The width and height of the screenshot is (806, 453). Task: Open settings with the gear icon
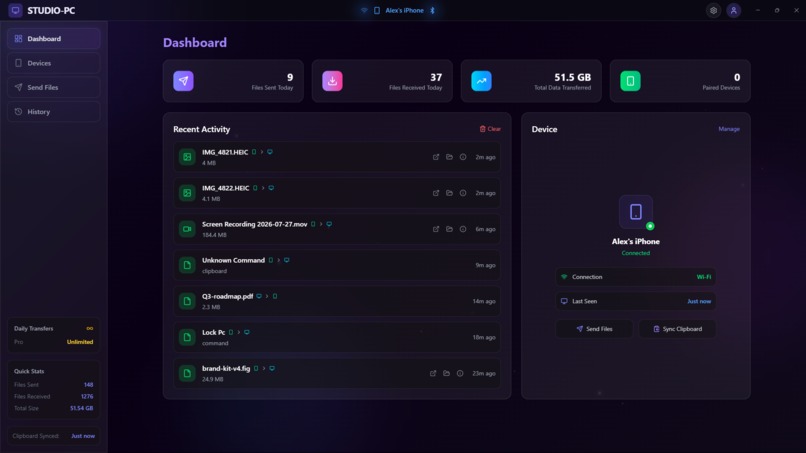713,10
